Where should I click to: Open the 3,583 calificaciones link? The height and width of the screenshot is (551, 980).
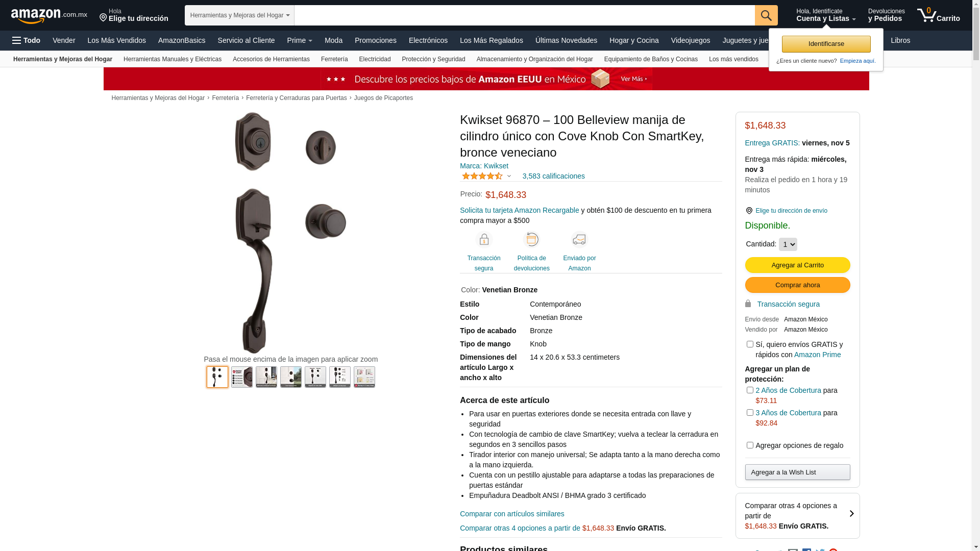[553, 176]
